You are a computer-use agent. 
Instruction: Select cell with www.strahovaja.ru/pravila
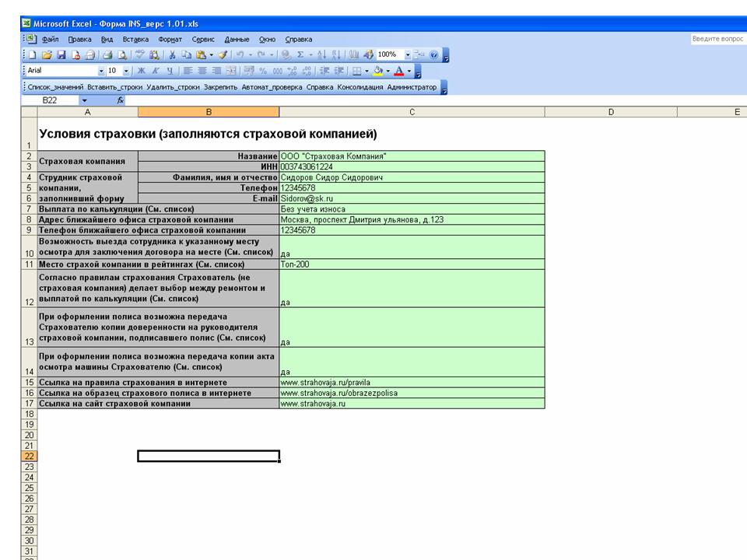[x=412, y=383]
